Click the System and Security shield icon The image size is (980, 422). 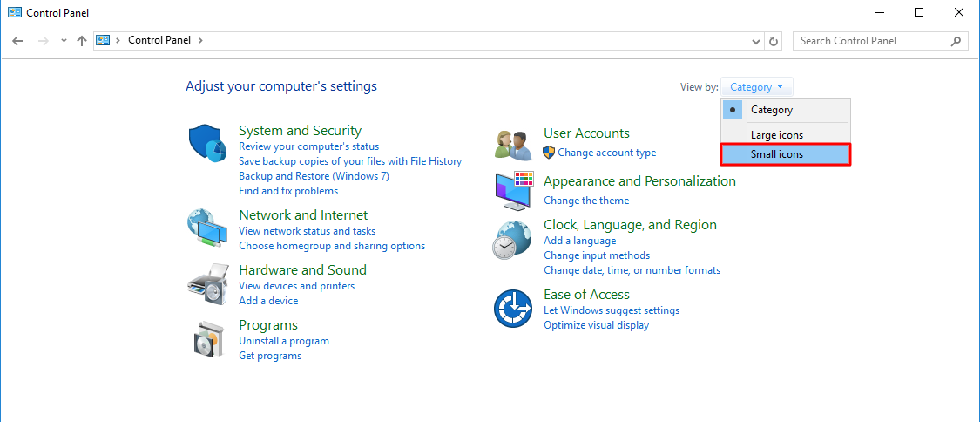pos(206,142)
